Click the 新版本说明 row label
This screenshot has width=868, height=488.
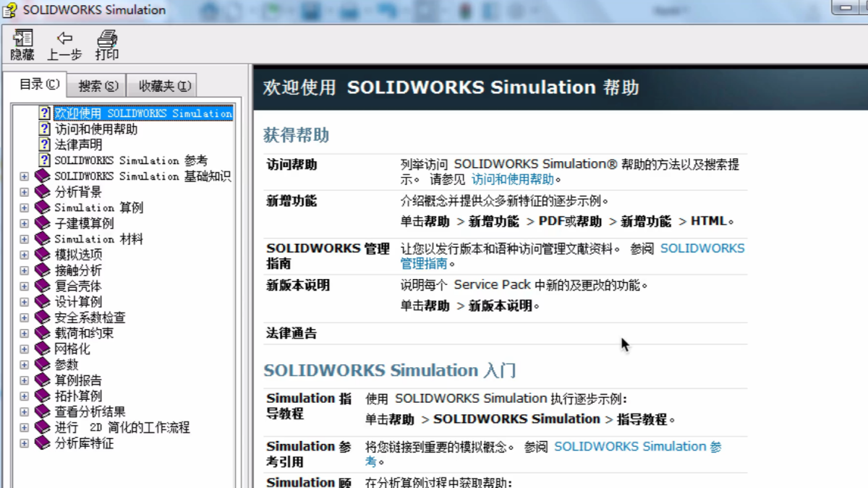[x=298, y=286]
